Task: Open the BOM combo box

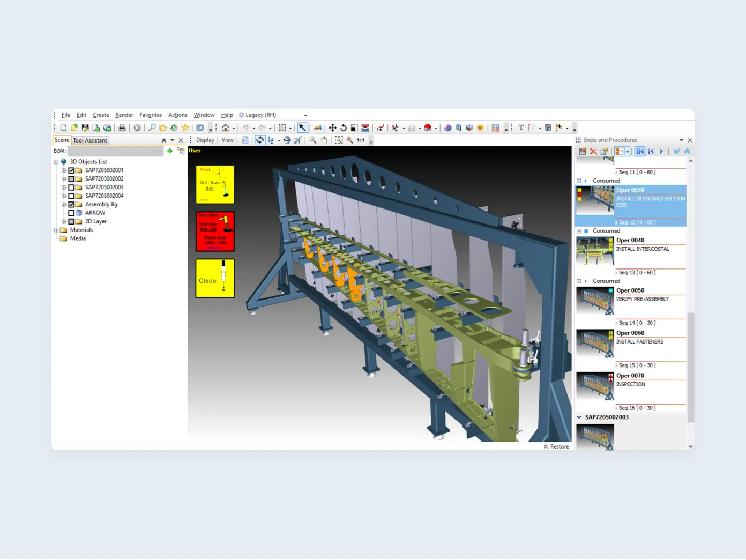Action: pos(115,151)
